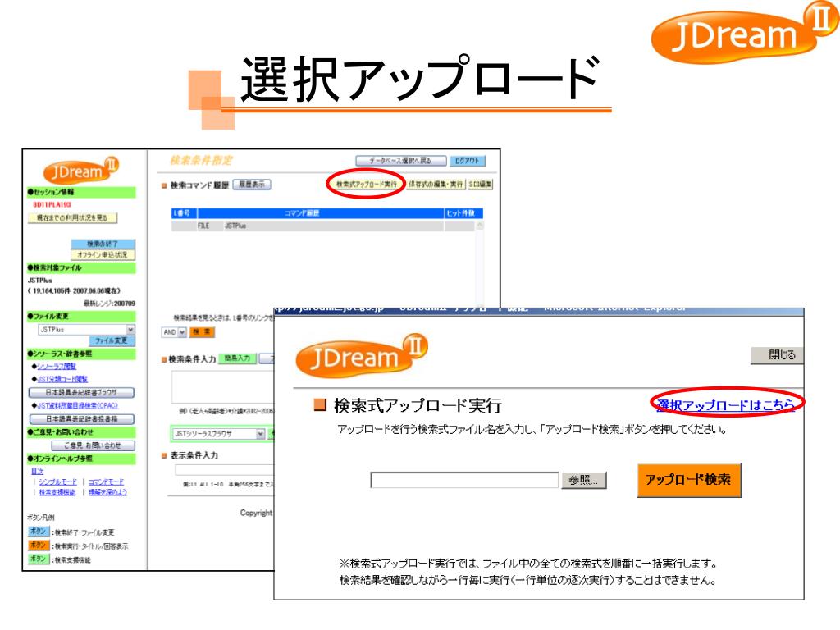Click the green 簡易入力 button
Screen dimensions: 840x630
pyautogui.click(x=237, y=358)
